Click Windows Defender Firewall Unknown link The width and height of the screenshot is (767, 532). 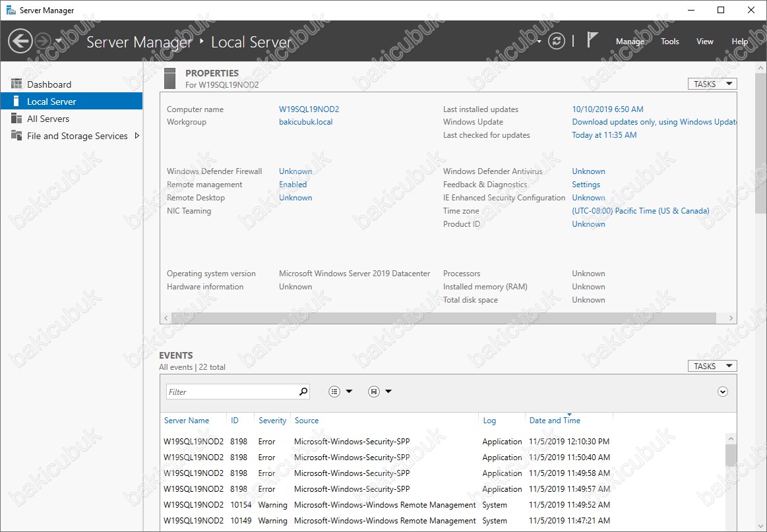pyautogui.click(x=295, y=171)
